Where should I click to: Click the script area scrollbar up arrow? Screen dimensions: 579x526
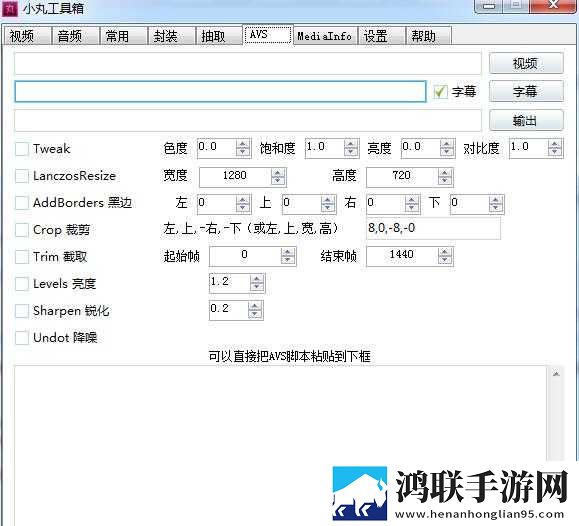pyautogui.click(x=556, y=374)
